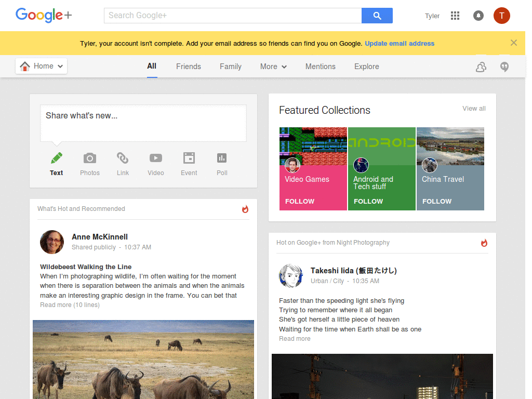This screenshot has height=399, width=532.
Task: Click 'Wildebeest Walking the Line' title
Action: 86,267
